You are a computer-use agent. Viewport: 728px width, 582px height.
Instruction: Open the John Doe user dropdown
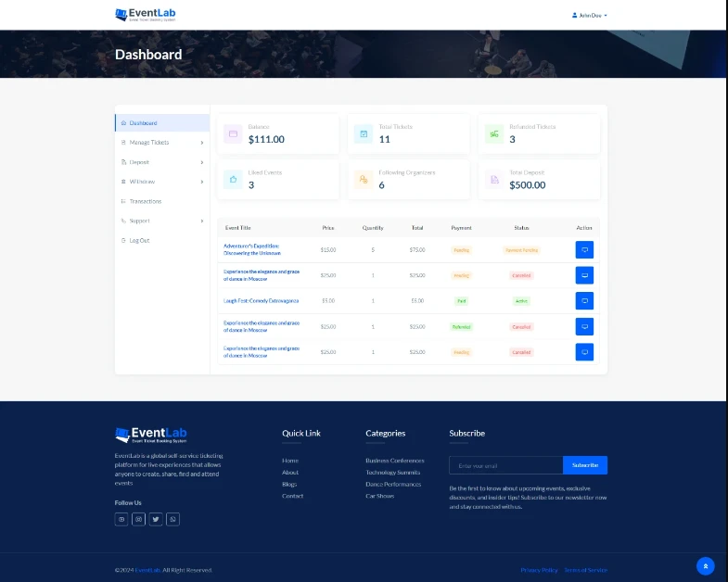tap(591, 15)
